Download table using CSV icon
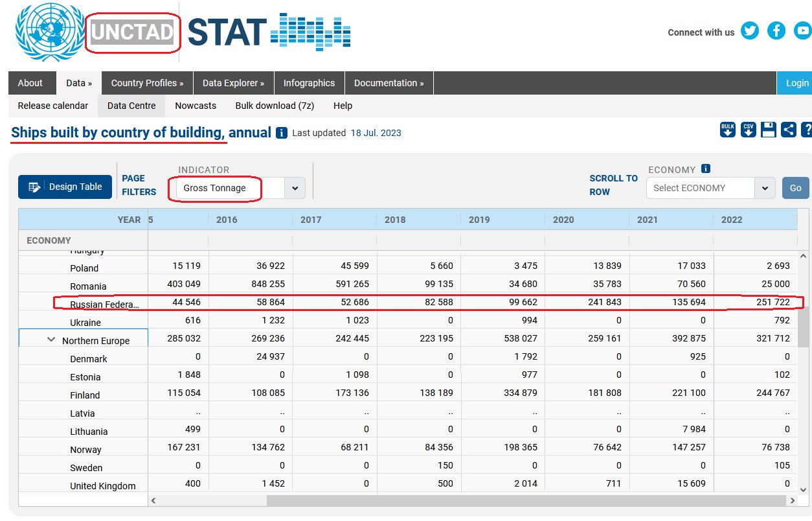The width and height of the screenshot is (812, 521). (749, 130)
